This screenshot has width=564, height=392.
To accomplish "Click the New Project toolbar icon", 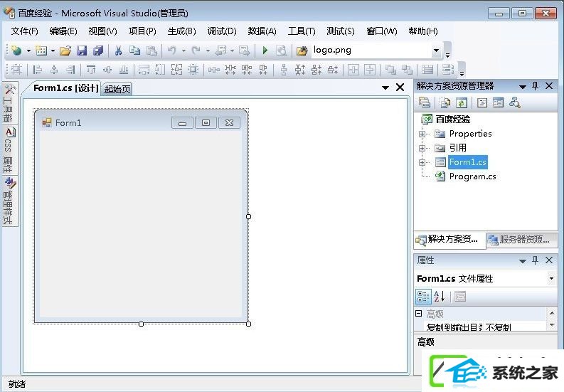I will click(16, 51).
